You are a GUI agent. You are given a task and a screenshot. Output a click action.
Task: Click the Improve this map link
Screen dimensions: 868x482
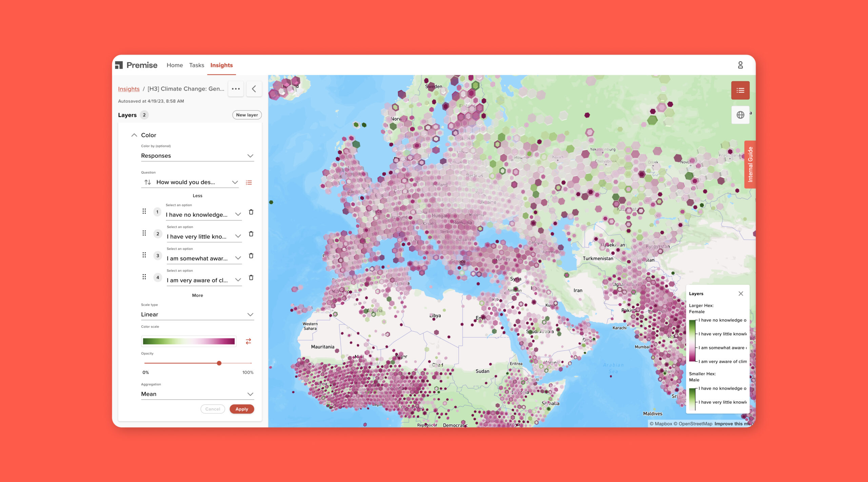tap(734, 424)
